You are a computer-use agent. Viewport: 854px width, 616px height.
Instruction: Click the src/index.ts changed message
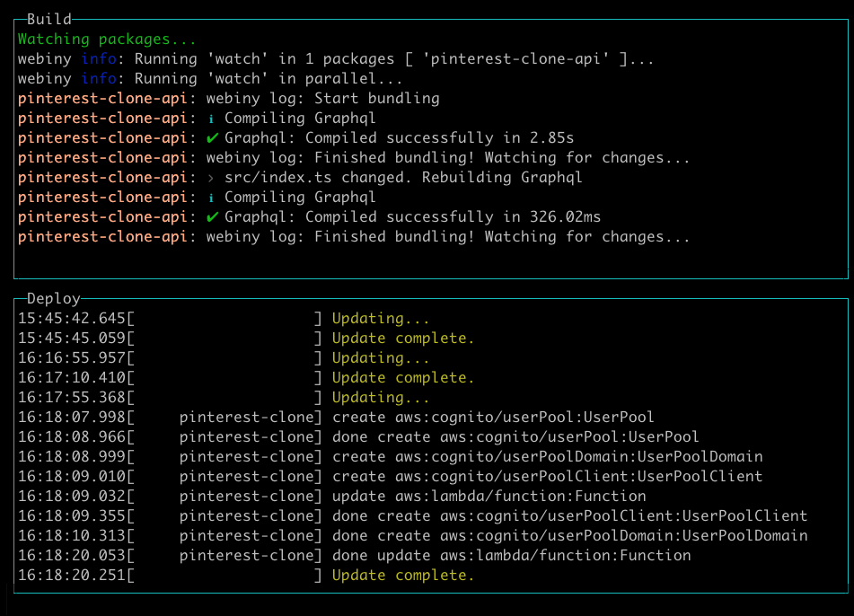click(403, 178)
